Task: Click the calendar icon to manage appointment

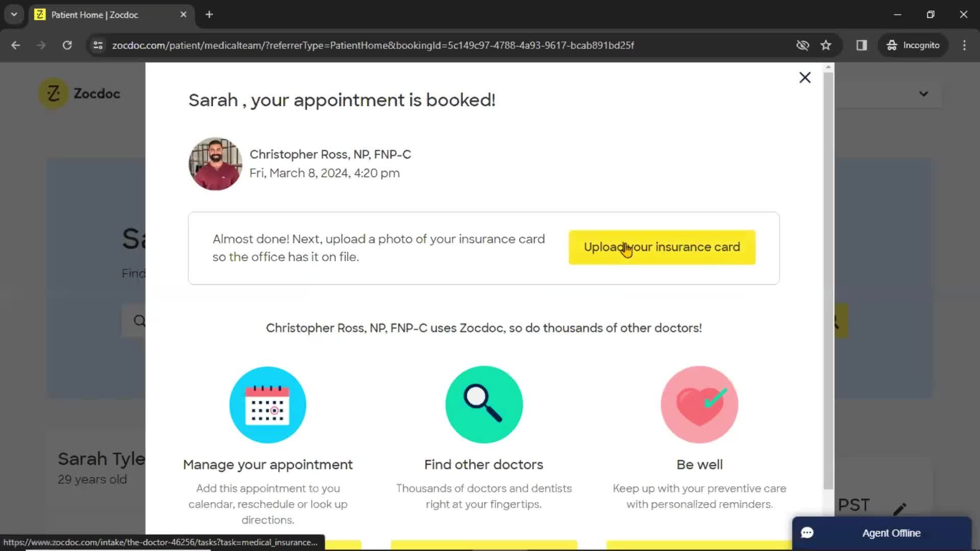Action: pyautogui.click(x=268, y=405)
